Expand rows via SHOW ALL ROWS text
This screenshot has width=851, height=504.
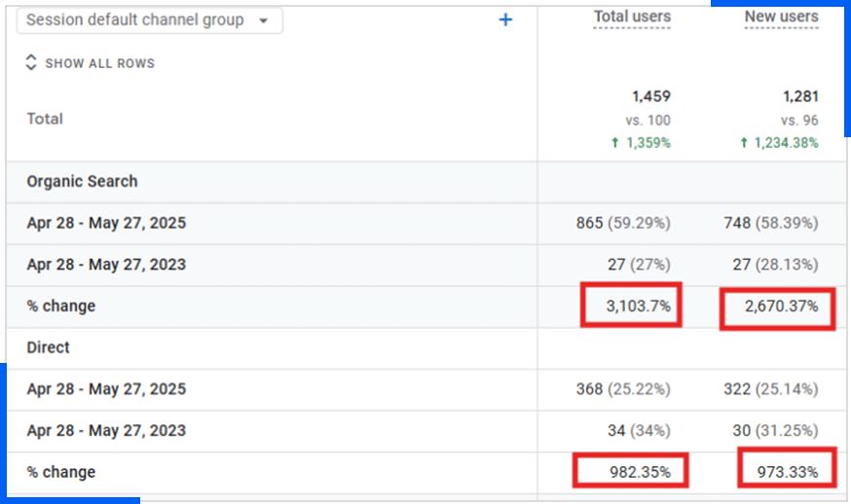click(99, 63)
